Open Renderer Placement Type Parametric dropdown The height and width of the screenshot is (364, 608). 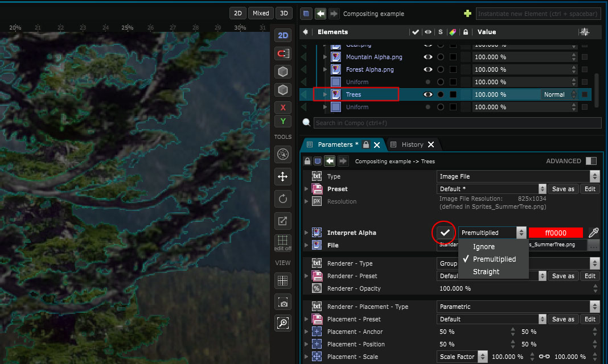coord(518,307)
